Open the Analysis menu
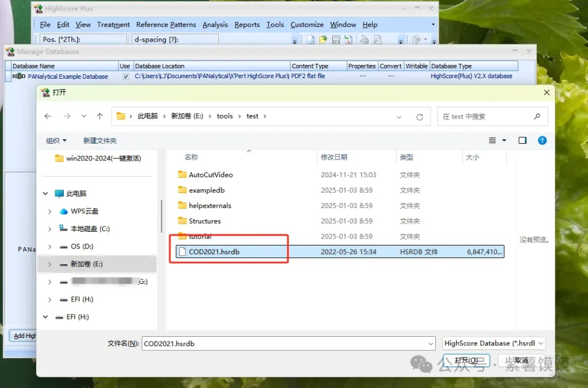Screen dimensions: 588x388 pyautogui.click(x=215, y=25)
